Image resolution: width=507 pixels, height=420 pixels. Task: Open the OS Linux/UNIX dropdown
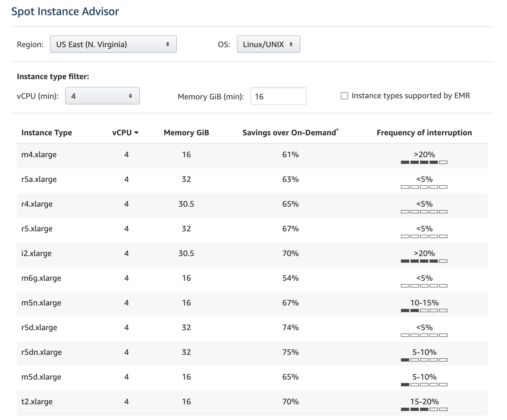(x=268, y=44)
